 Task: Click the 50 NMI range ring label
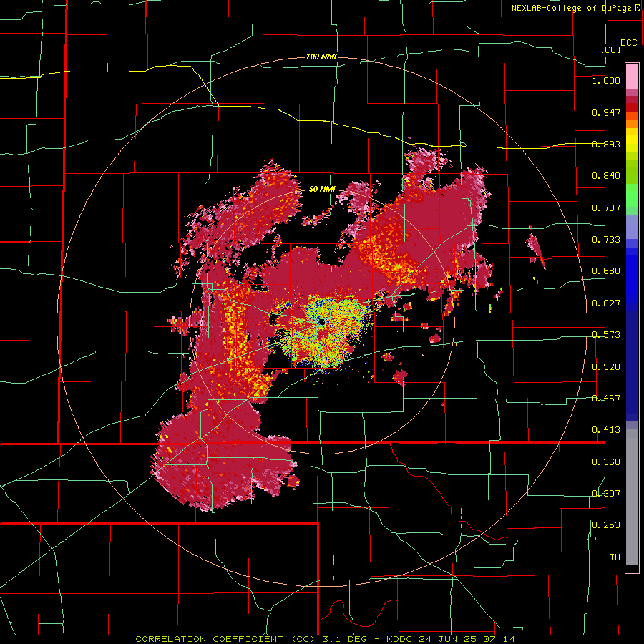[322, 189]
